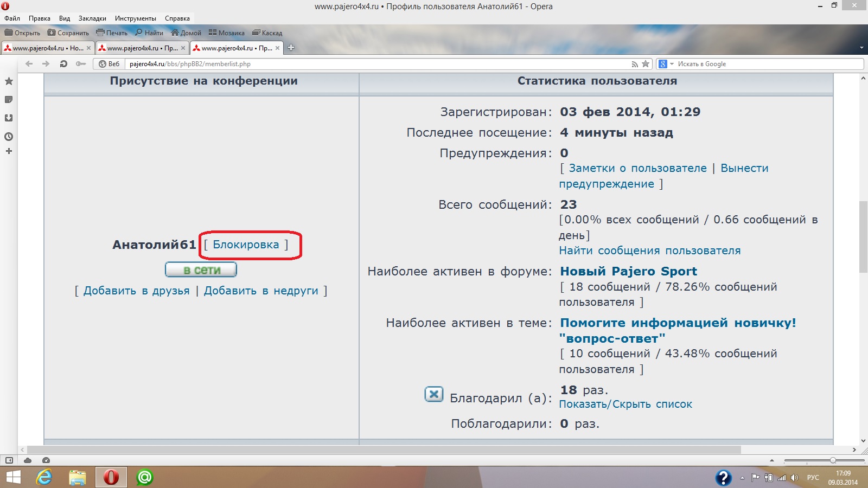Open the History clock icon in sidebar
Screen dimensions: 868x488
(9, 137)
